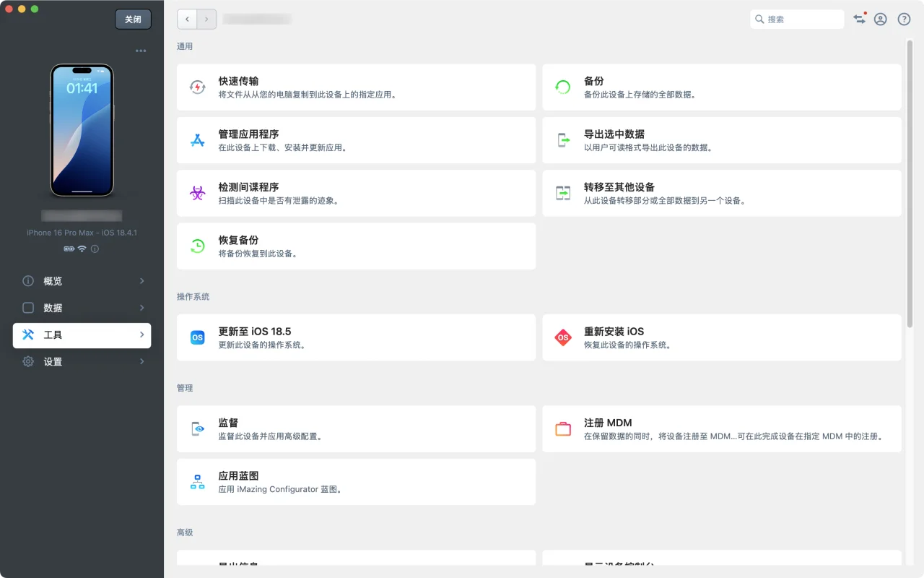The height and width of the screenshot is (578, 924).
Task: Open the 应用蓝图 title
Action: (x=238, y=476)
